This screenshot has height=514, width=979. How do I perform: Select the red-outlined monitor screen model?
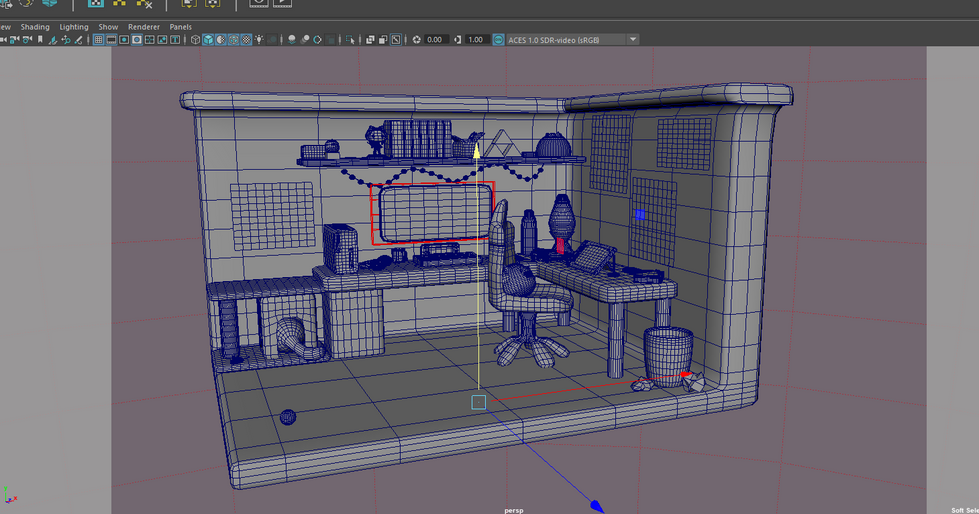click(435, 214)
